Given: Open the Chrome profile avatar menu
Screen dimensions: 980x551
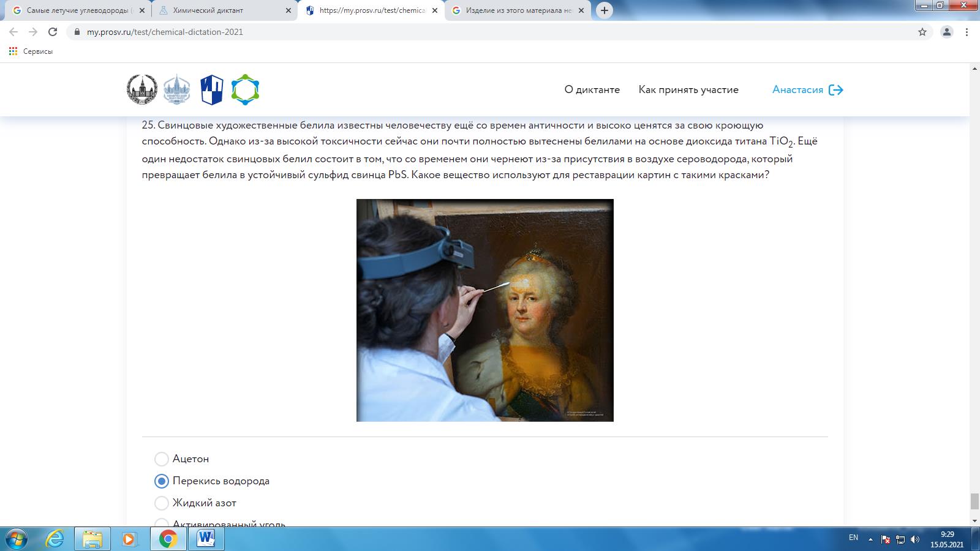Looking at the screenshot, I should [946, 32].
